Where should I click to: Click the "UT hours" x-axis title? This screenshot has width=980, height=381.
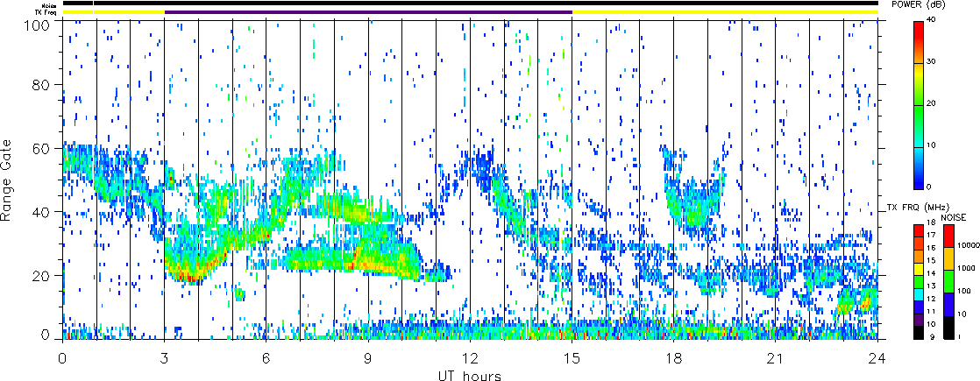469,375
